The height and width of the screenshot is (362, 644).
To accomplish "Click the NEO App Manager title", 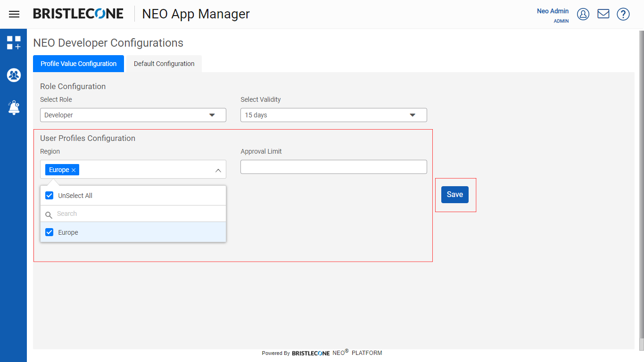I will (196, 14).
